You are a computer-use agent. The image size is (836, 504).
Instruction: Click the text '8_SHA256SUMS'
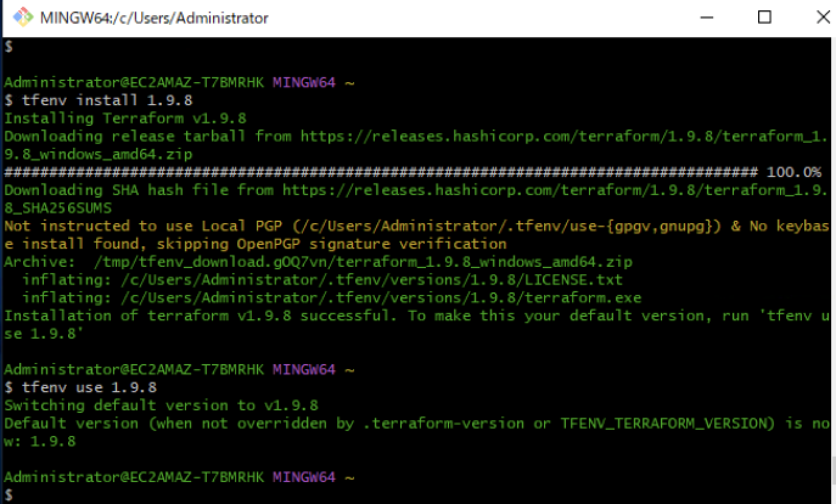[x=58, y=208]
